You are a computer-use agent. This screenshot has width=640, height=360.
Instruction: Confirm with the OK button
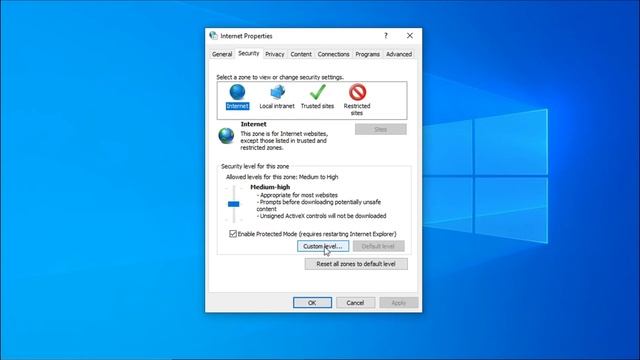pos(312,302)
